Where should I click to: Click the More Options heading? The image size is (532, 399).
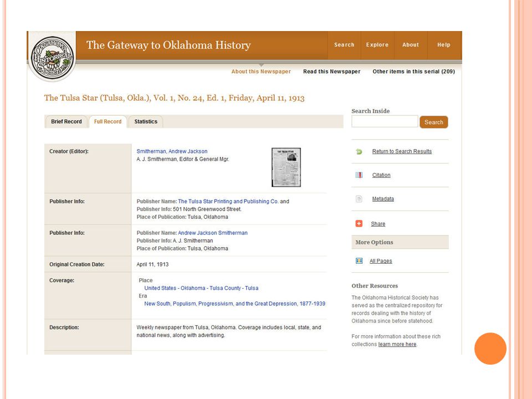pos(374,242)
